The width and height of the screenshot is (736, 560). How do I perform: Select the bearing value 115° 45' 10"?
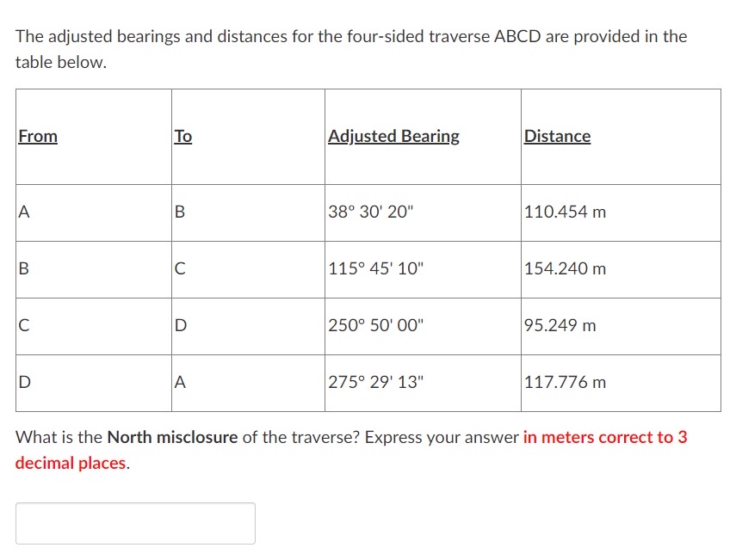(x=375, y=268)
